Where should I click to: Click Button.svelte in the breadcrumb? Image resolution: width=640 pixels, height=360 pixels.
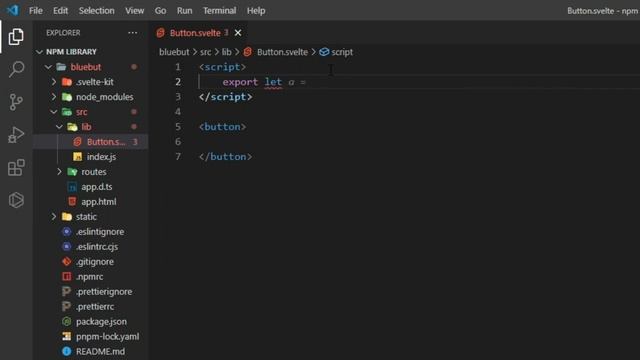(x=282, y=52)
